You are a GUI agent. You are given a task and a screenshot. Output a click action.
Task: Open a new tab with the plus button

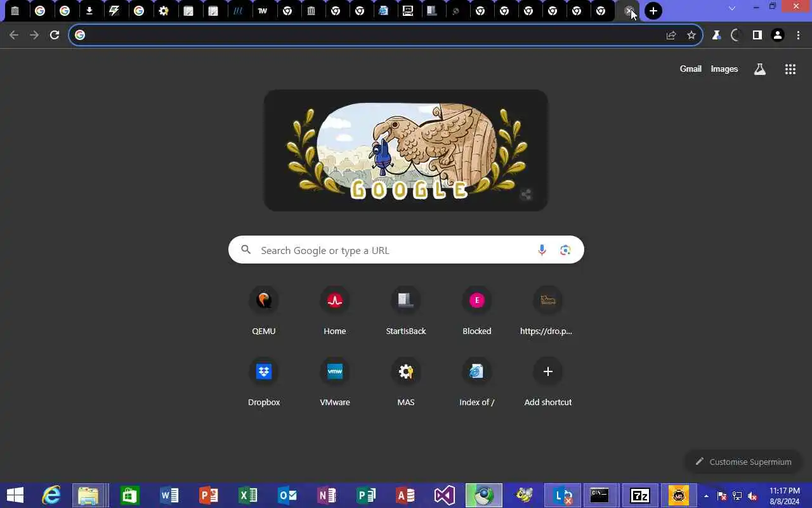[x=653, y=11]
